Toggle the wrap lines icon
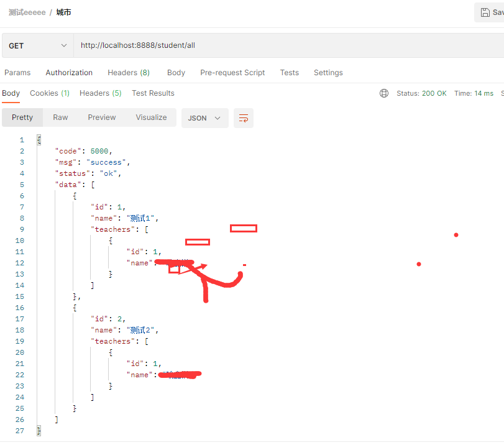This screenshot has height=445, width=504. [x=244, y=118]
